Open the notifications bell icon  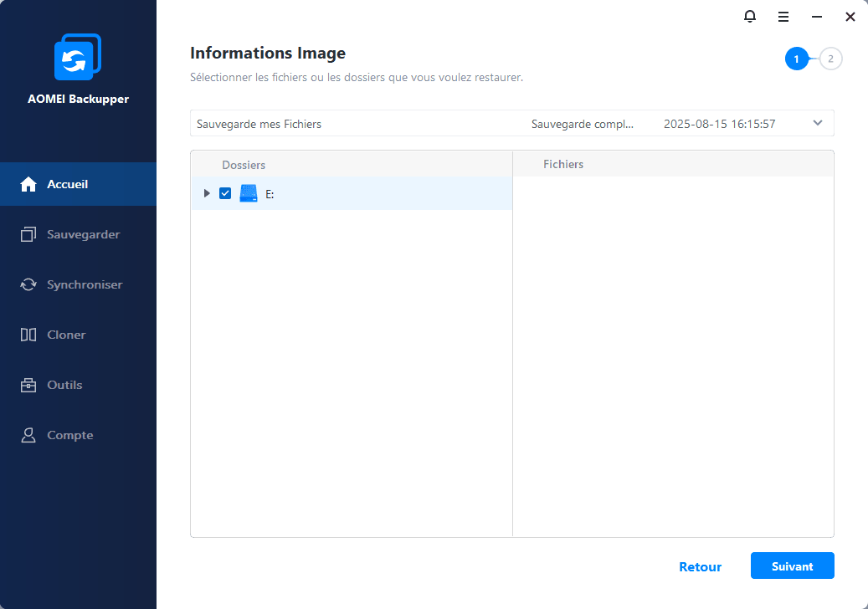(749, 17)
